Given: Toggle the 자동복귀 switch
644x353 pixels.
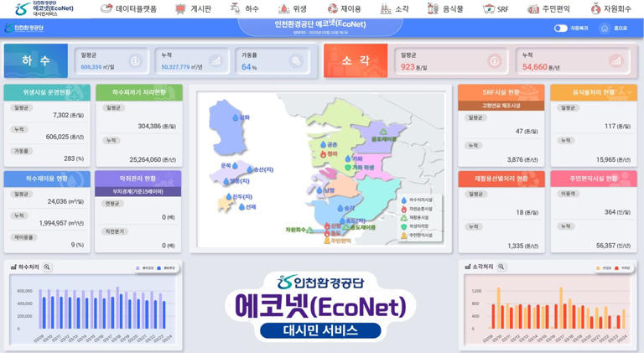Looking at the screenshot, I should tap(560, 28).
